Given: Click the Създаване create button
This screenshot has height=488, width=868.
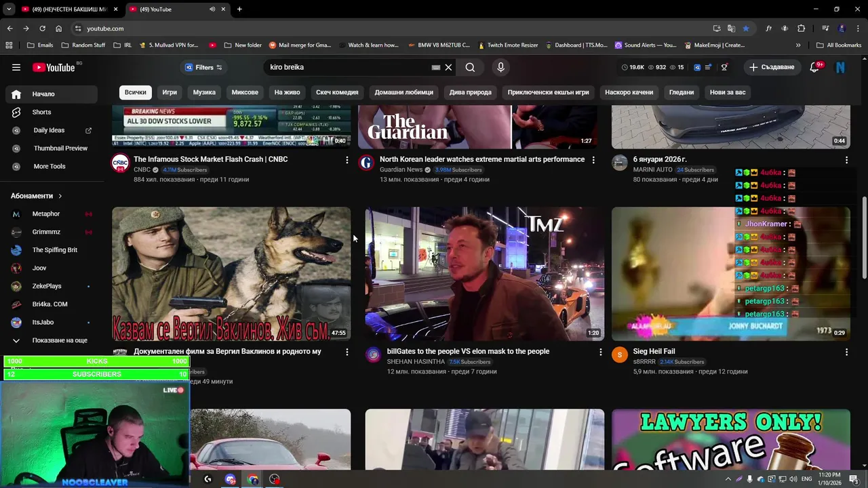Looking at the screenshot, I should (772, 67).
